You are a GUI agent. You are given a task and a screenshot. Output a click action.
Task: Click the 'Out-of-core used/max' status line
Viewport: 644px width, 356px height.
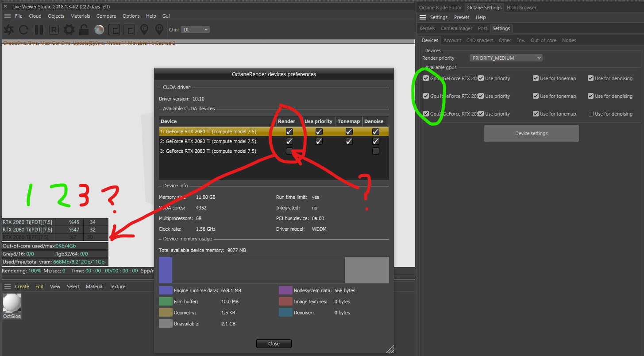click(55, 246)
